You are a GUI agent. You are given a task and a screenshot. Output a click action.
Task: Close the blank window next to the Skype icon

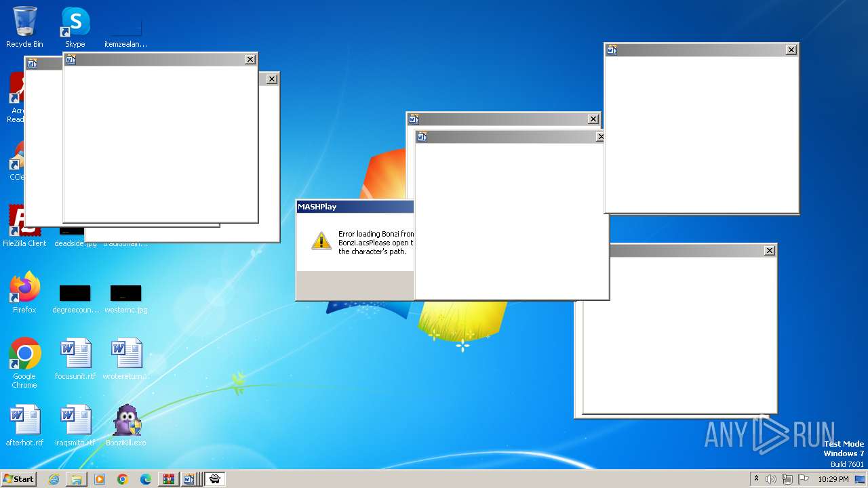tap(250, 60)
